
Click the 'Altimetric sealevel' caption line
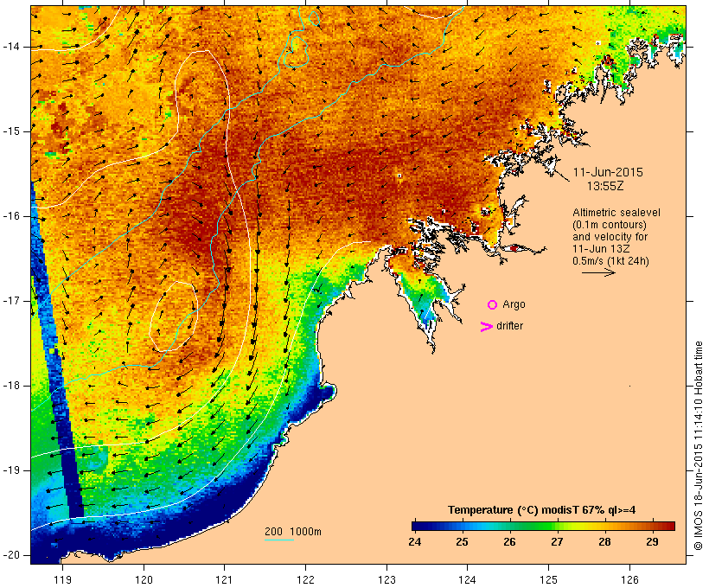point(616,213)
